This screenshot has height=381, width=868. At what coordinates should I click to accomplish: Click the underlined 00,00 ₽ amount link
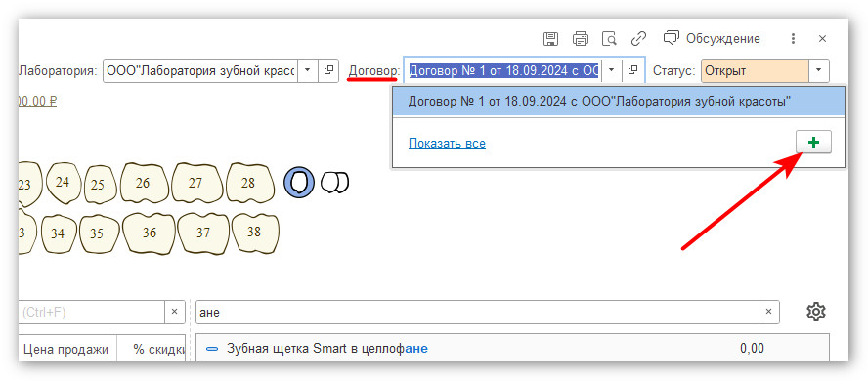click(38, 102)
